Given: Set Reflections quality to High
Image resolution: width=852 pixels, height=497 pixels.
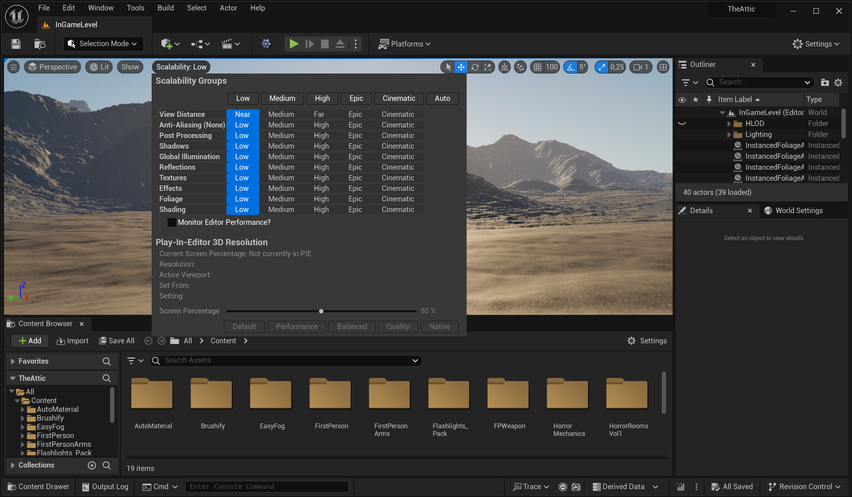Looking at the screenshot, I should pyautogui.click(x=321, y=167).
